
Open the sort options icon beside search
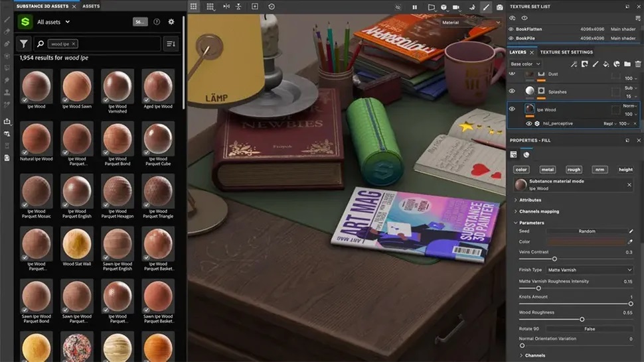click(171, 44)
